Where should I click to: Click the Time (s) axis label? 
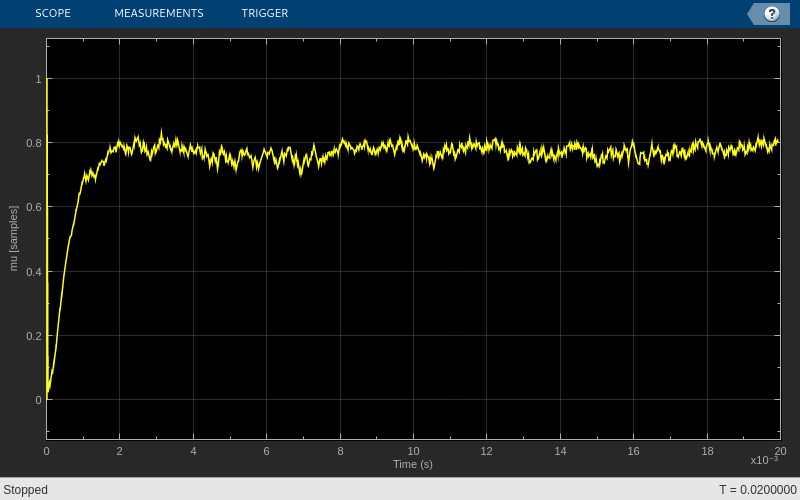click(x=413, y=464)
